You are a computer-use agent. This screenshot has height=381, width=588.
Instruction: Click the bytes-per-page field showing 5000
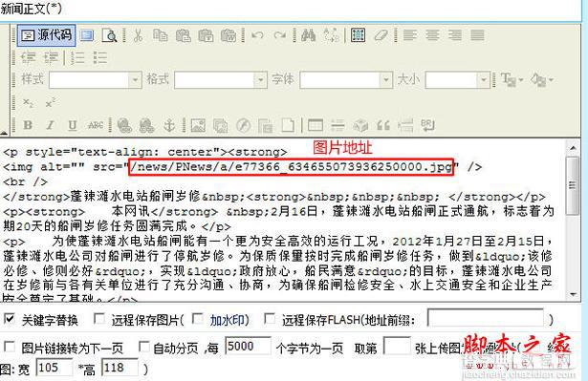tap(248, 346)
